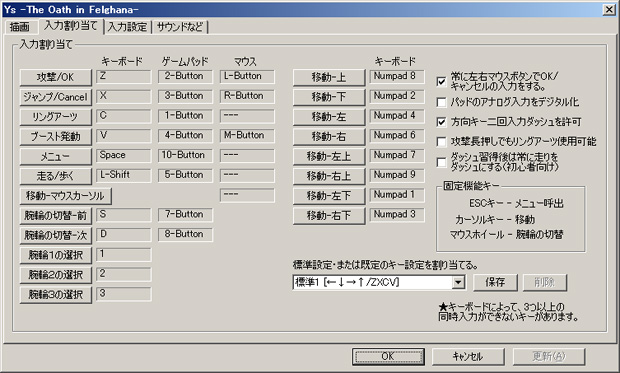Click the キャンセル button
This screenshot has width=620, height=373.
click(468, 356)
